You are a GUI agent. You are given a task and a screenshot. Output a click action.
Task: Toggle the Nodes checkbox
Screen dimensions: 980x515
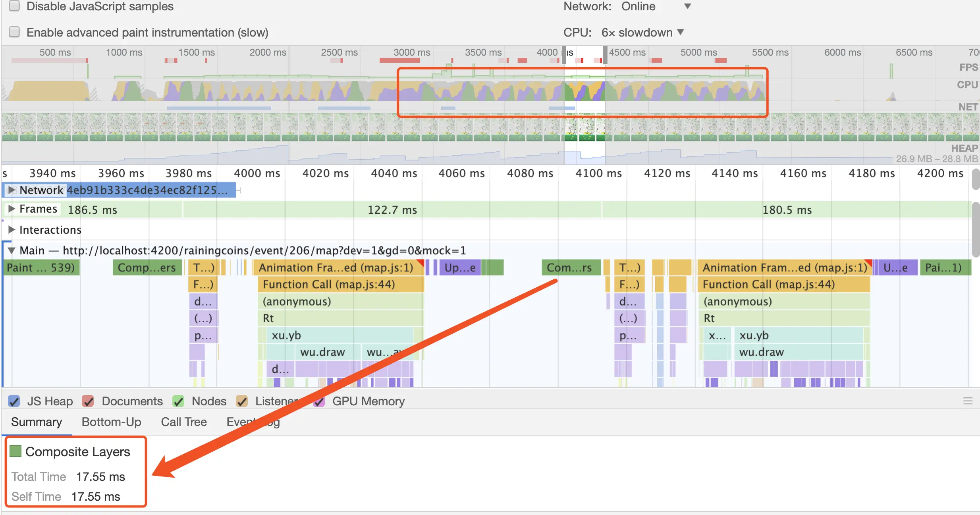pyautogui.click(x=179, y=401)
